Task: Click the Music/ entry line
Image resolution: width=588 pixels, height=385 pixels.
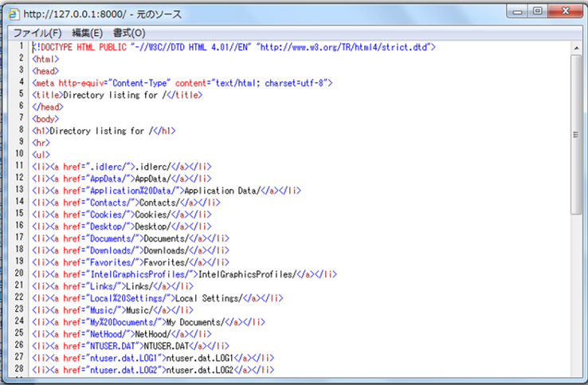Action: tap(112, 311)
